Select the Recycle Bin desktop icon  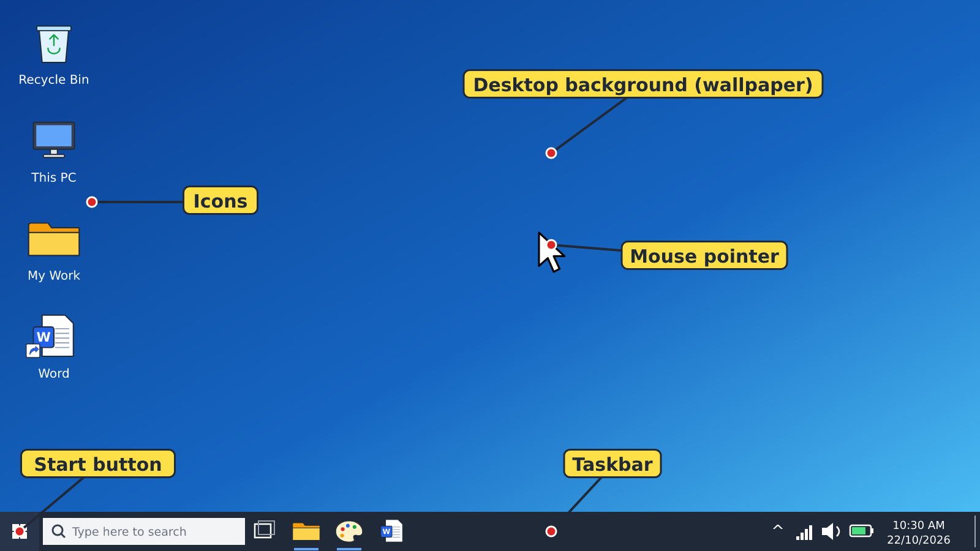coord(54,55)
